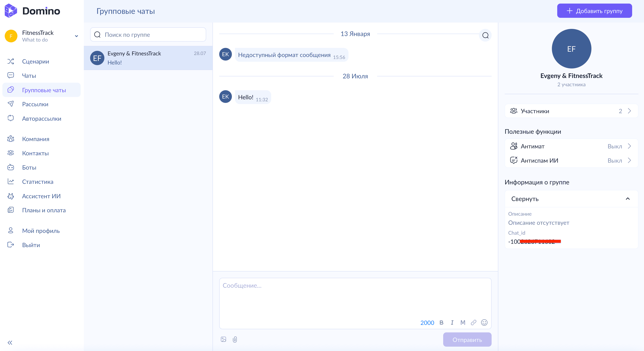644x351 pixels.
Task: Click the Компания people icon
Action: pos(10,139)
